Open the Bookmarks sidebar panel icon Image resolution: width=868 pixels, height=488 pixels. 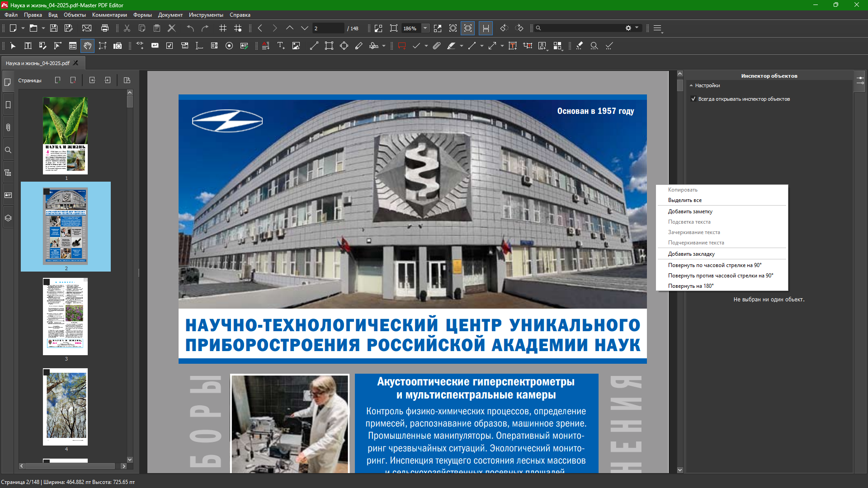(8, 105)
